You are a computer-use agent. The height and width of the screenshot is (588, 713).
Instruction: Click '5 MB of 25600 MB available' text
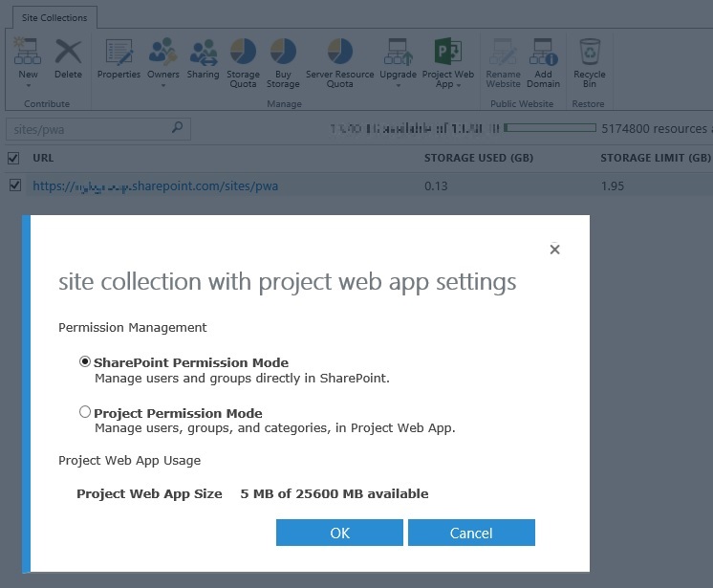point(335,494)
